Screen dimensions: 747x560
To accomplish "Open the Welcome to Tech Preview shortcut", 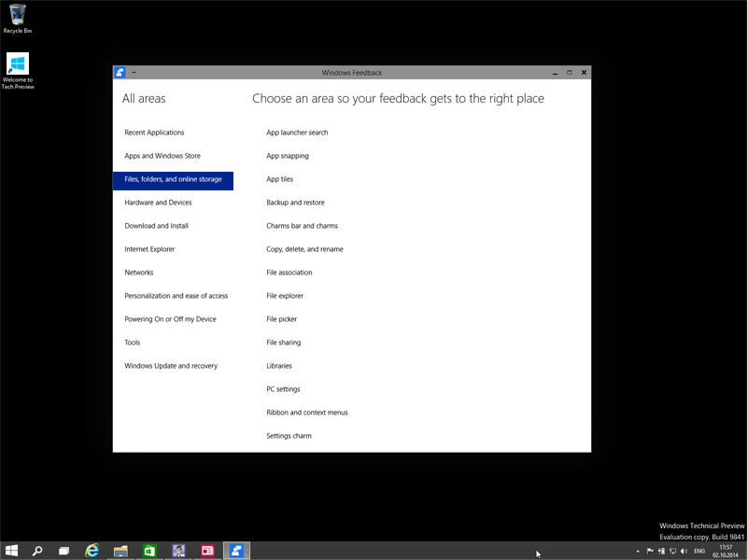I will click(18, 71).
